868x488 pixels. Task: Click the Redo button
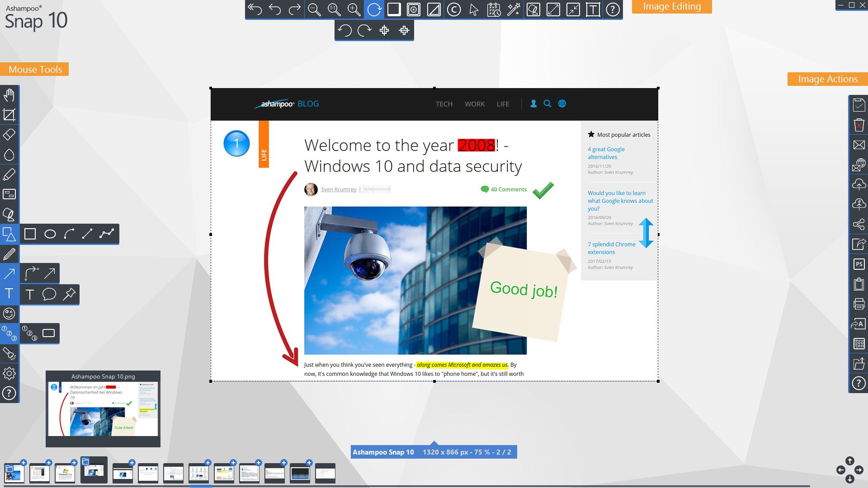pos(293,8)
